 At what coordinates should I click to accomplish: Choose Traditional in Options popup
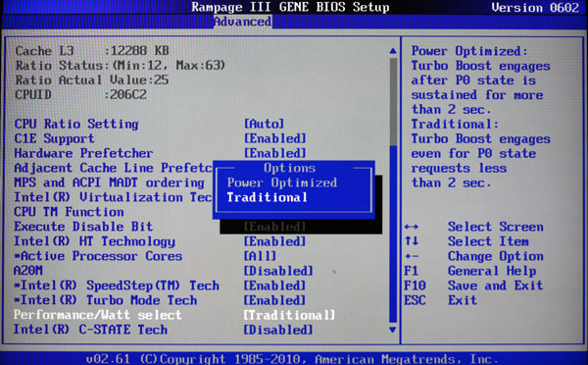point(268,197)
